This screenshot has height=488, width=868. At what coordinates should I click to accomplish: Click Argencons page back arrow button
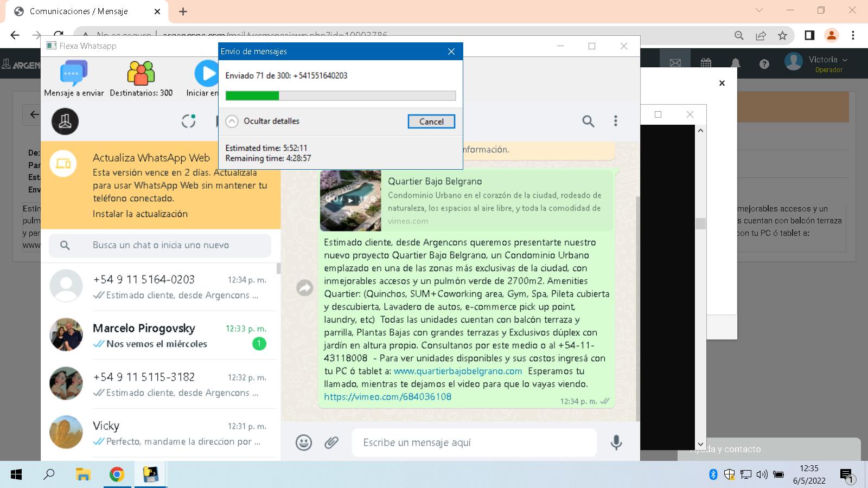coord(34,114)
